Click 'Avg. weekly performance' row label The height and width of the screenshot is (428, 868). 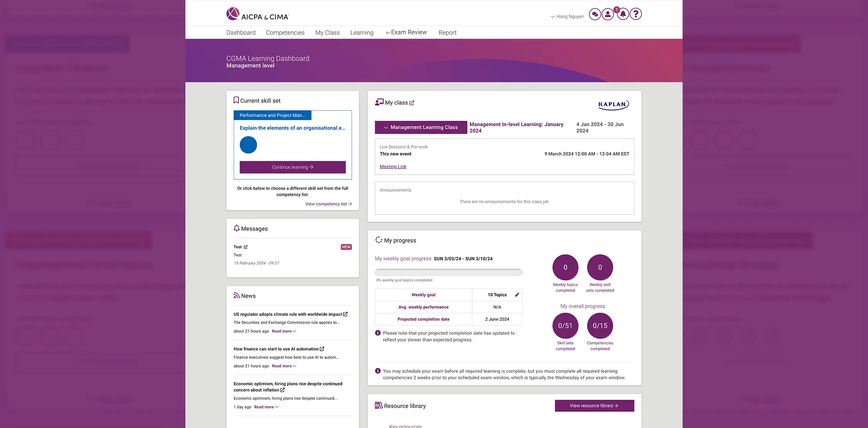tap(423, 307)
